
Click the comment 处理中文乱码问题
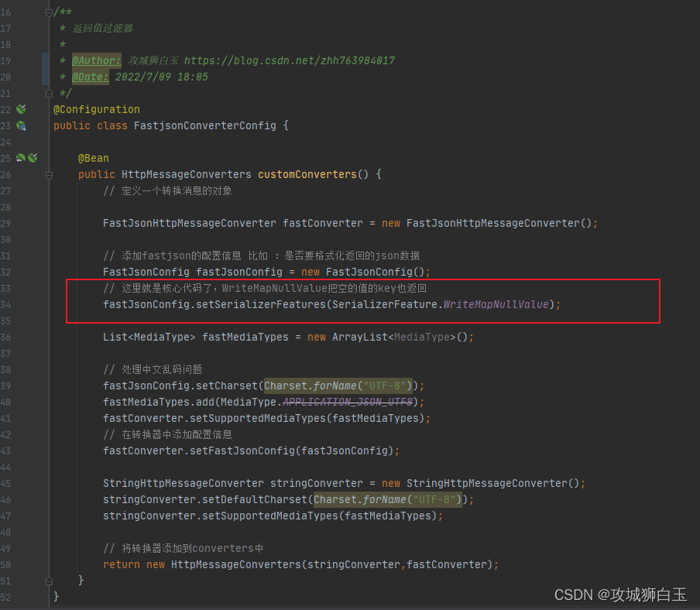(153, 369)
